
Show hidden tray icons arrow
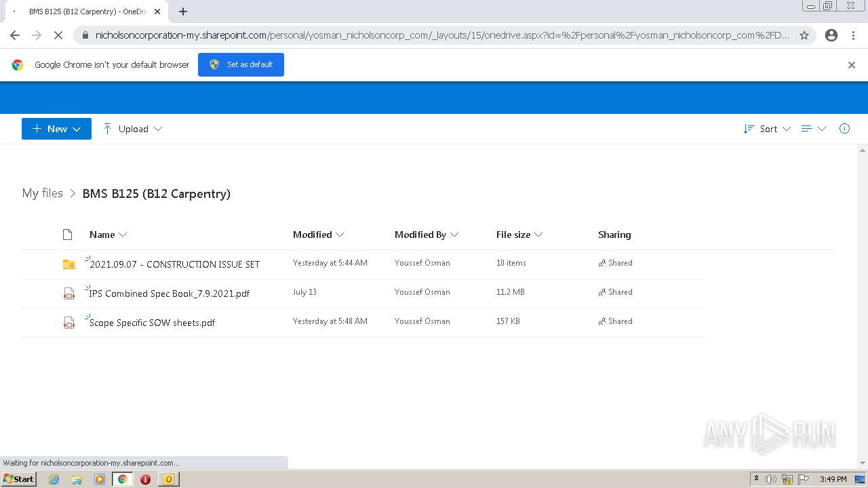(756, 479)
